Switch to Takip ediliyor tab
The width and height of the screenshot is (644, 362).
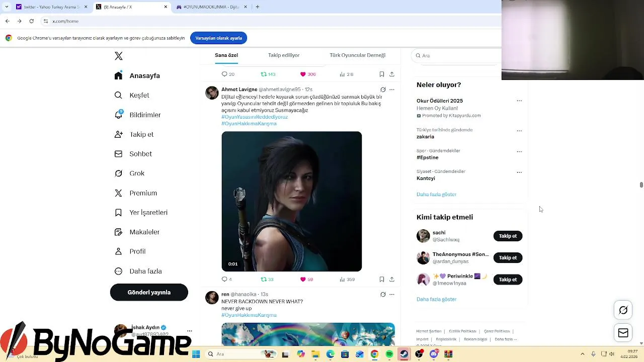(x=284, y=55)
